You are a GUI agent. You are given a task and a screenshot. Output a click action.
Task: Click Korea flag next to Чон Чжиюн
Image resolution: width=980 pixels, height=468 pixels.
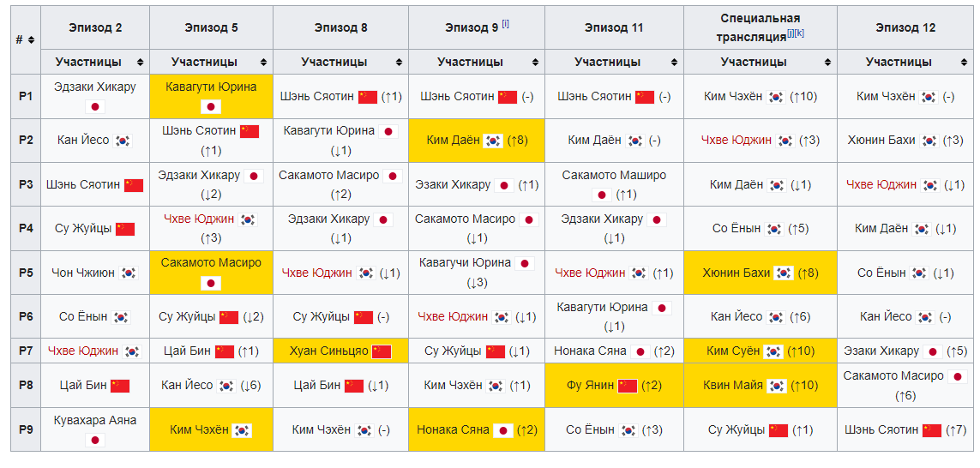[x=129, y=273]
